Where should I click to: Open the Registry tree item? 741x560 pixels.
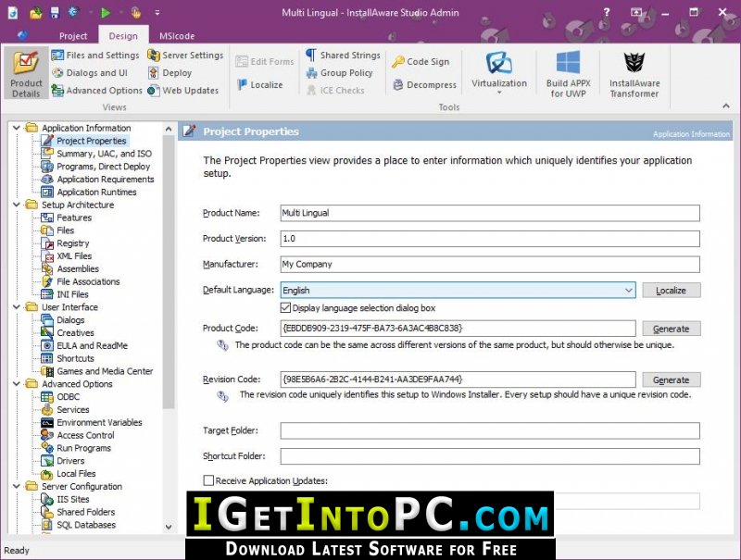[65, 243]
